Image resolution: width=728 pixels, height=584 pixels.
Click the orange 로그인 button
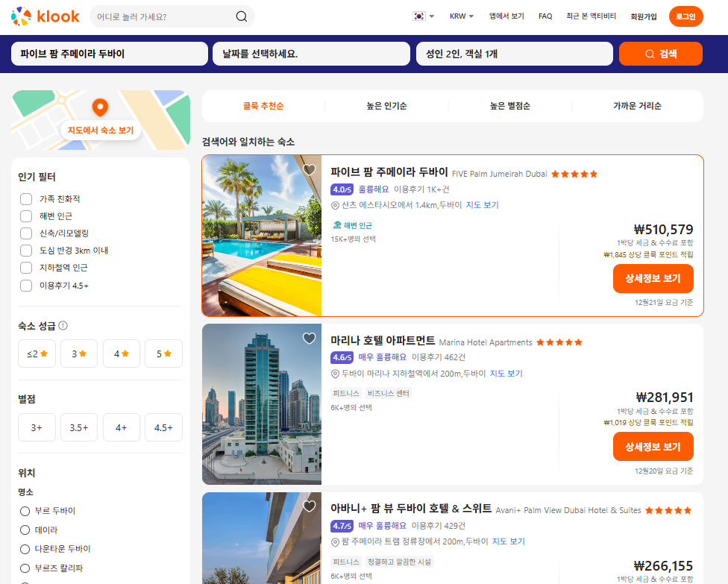(x=685, y=16)
